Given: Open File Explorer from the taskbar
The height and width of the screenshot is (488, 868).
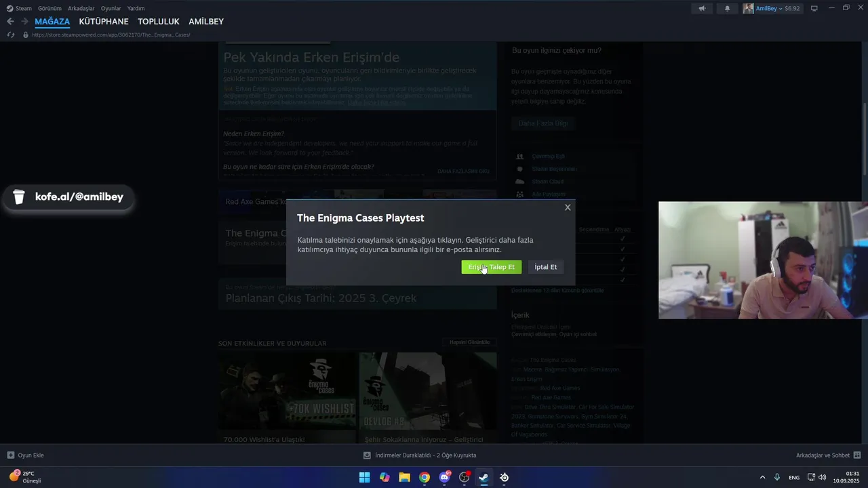Looking at the screenshot, I should tap(404, 477).
